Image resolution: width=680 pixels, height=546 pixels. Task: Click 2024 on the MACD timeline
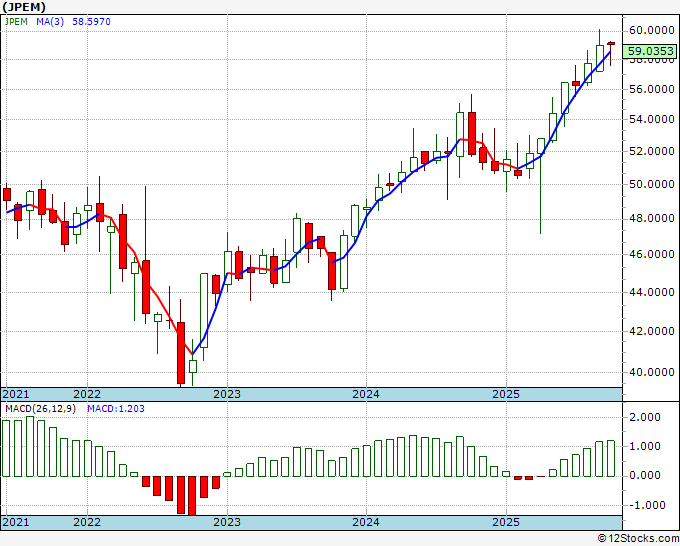click(x=366, y=522)
